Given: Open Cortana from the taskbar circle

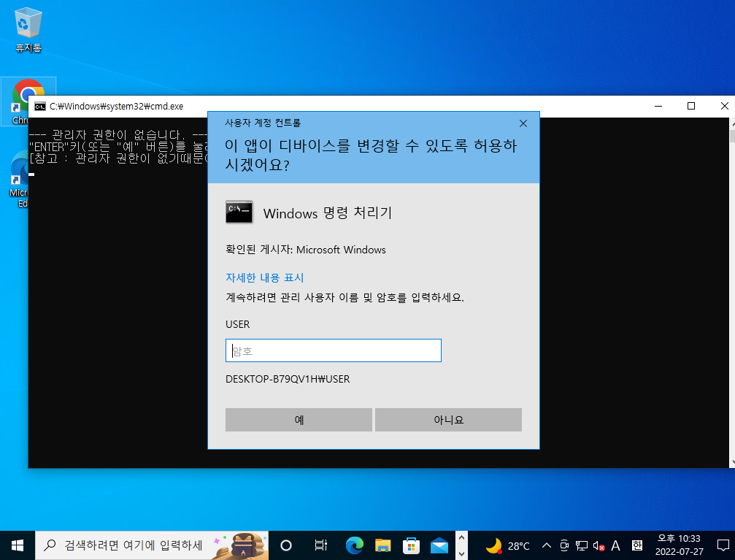Looking at the screenshot, I should [x=286, y=545].
